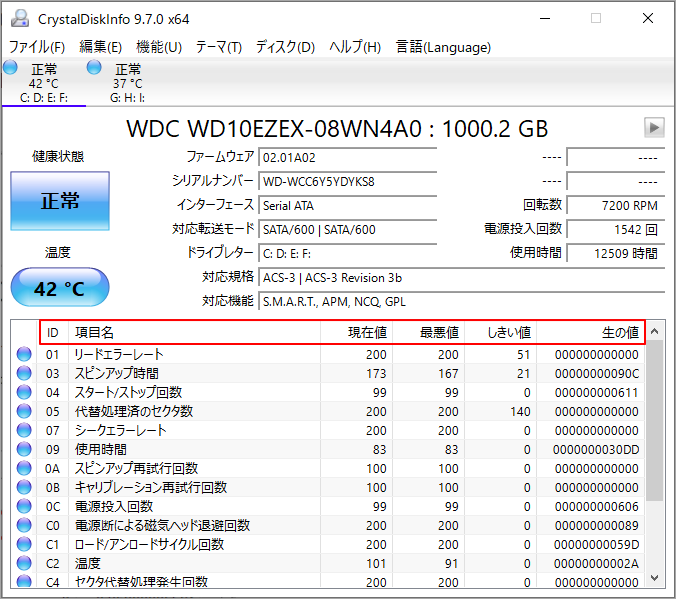
Task: Click the ドライブレター field C: D: E: F:
Action: [x=347, y=254]
